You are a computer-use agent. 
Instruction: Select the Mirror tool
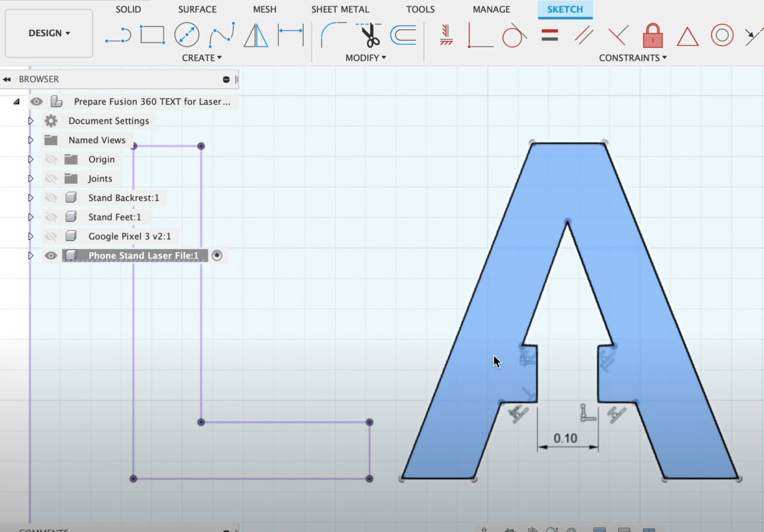click(x=256, y=35)
